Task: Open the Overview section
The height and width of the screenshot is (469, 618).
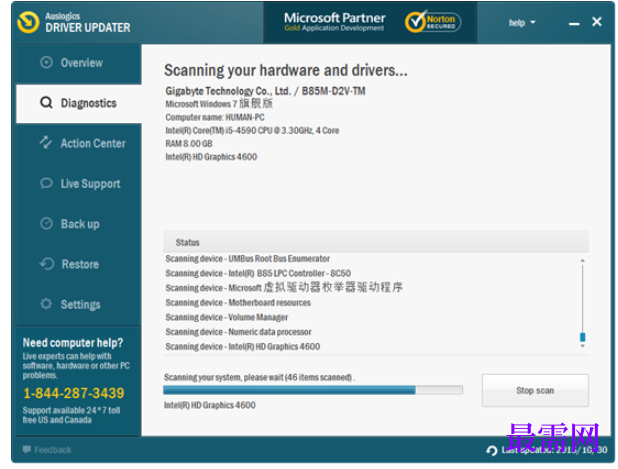Action: [x=79, y=63]
